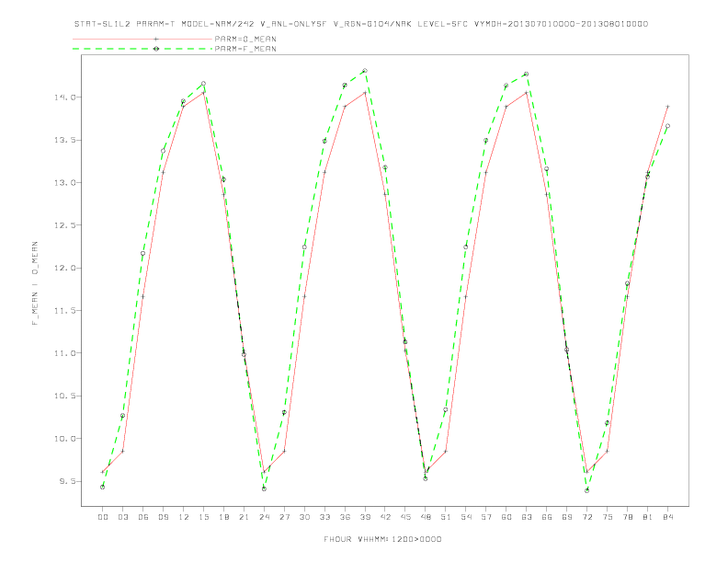Click the 81 forecast hour tick label
Viewport: 728px width, 563px height.
(x=648, y=517)
